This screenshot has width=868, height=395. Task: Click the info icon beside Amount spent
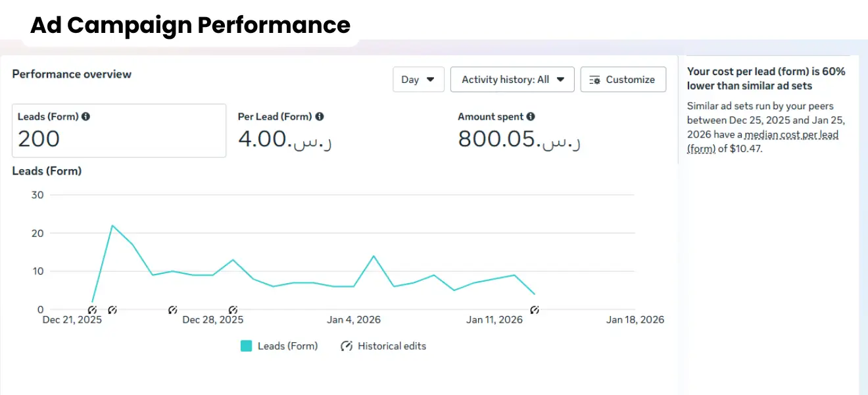pos(531,117)
